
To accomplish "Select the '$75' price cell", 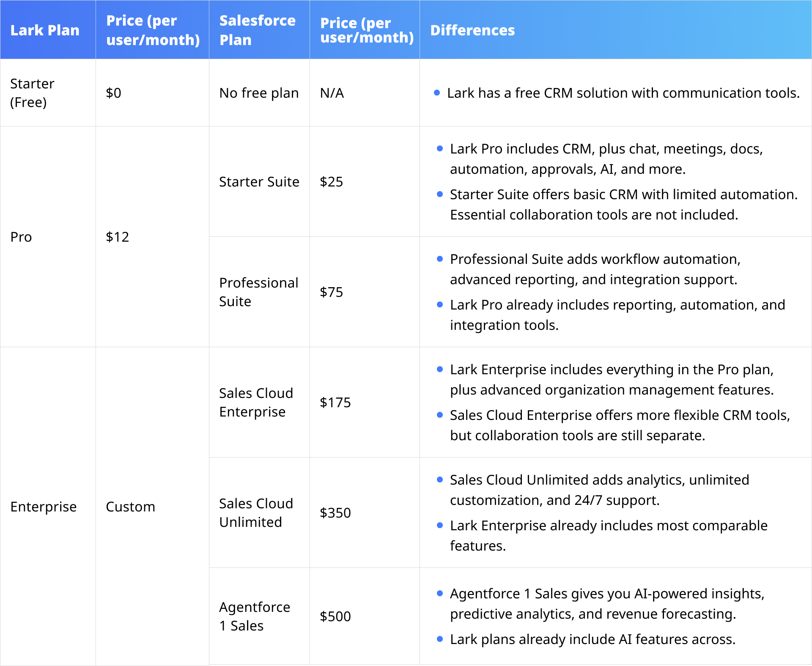I will click(332, 292).
